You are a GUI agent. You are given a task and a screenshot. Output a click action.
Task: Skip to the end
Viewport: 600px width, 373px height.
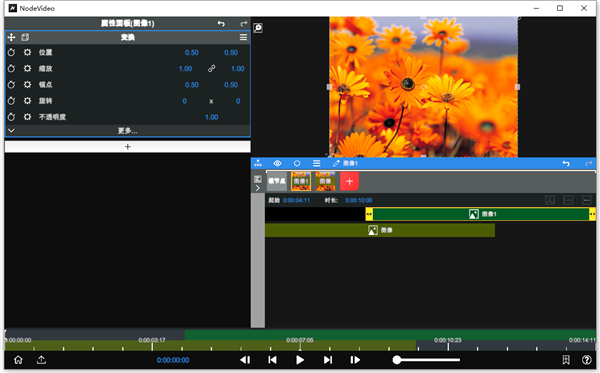point(328,360)
